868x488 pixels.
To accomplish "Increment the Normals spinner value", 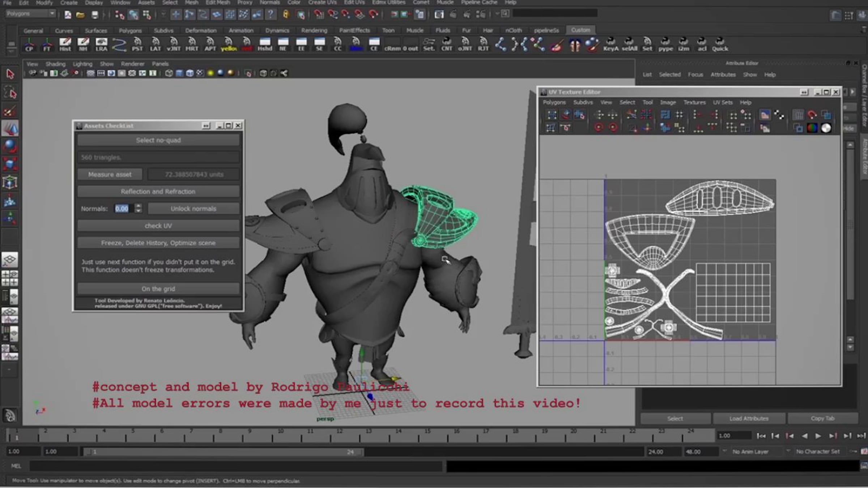I will (x=138, y=206).
